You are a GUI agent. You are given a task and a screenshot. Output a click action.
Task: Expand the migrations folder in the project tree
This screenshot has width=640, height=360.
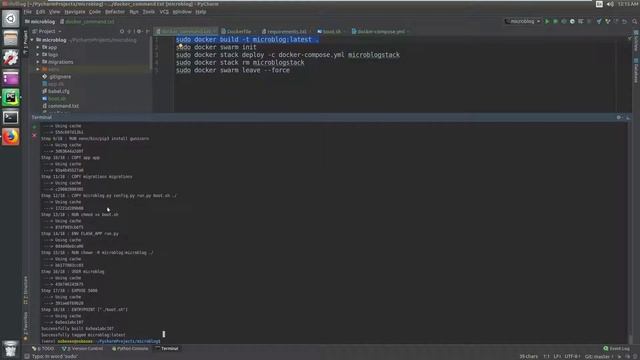click(x=38, y=62)
